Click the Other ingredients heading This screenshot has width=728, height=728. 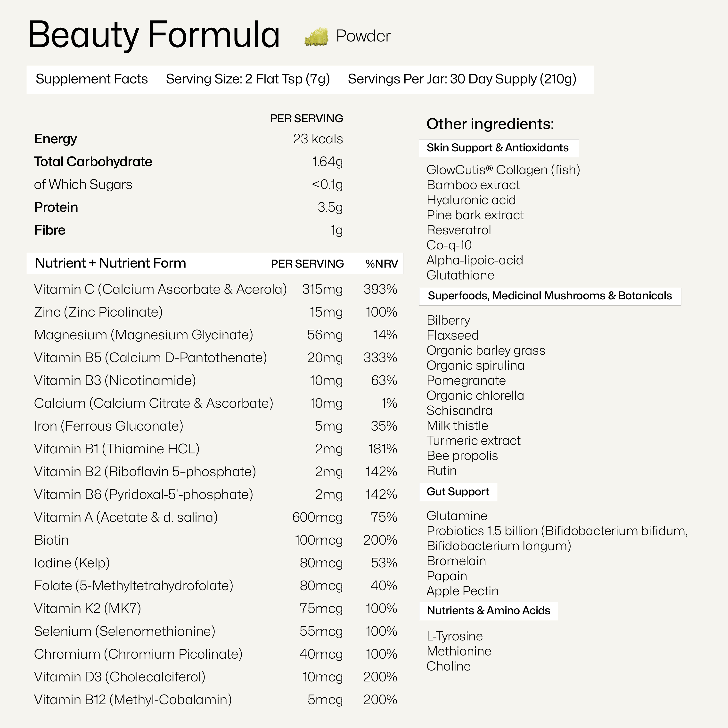coord(490,124)
